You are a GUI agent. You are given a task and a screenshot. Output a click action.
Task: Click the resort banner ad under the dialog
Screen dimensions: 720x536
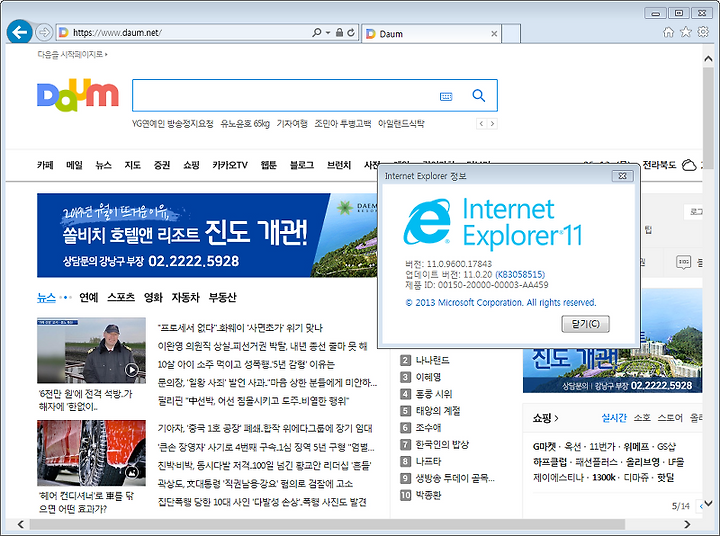[x=613, y=370]
